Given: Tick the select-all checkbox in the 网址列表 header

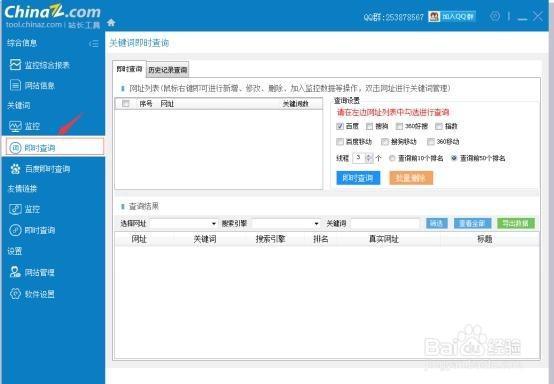Looking at the screenshot, I should [x=125, y=104].
